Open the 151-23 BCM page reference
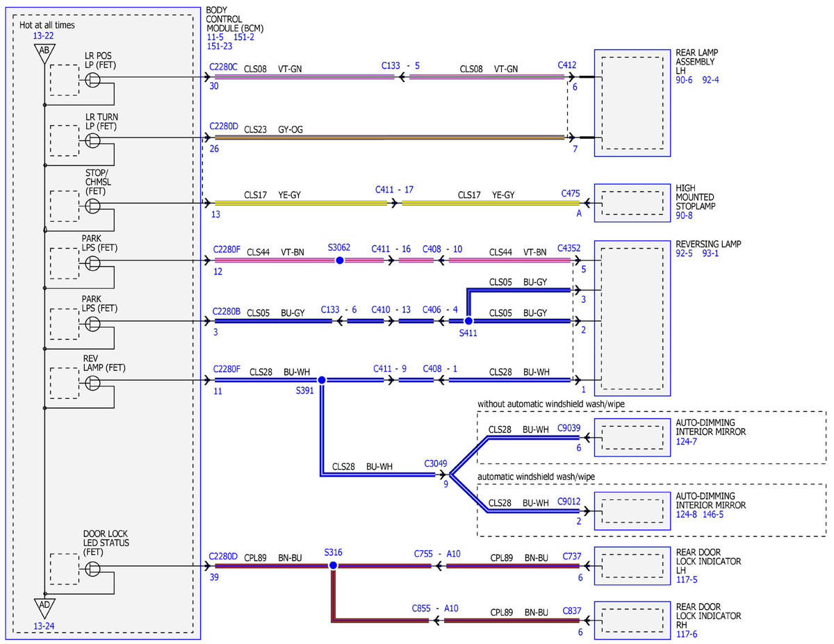Screen dimensions: 834x644 [219, 47]
